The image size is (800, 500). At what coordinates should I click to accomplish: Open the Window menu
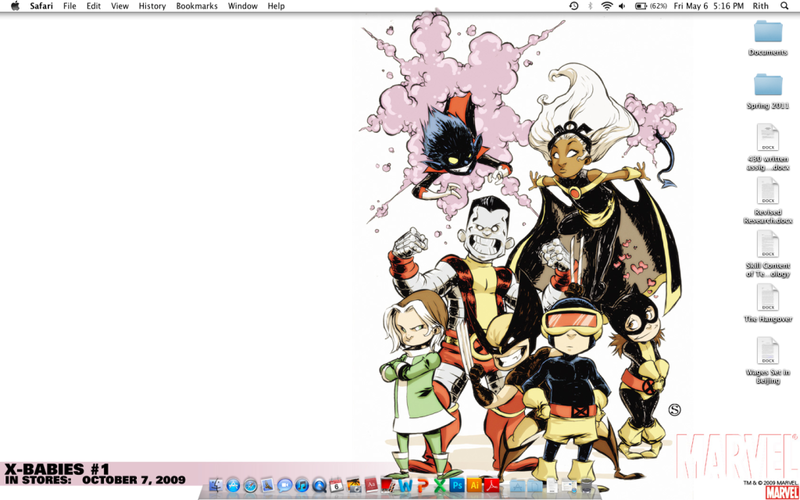coord(242,6)
